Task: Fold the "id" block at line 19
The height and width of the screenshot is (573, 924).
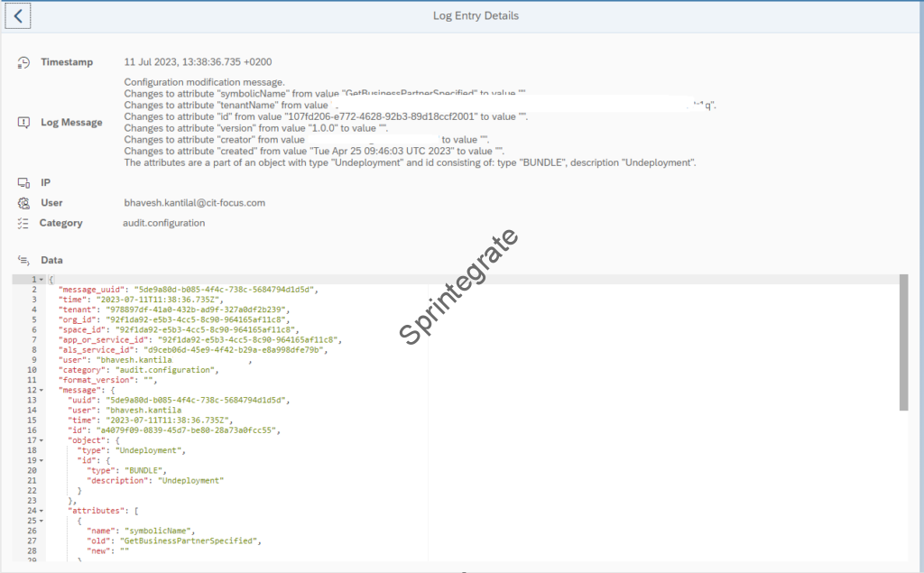Action: click(x=42, y=460)
